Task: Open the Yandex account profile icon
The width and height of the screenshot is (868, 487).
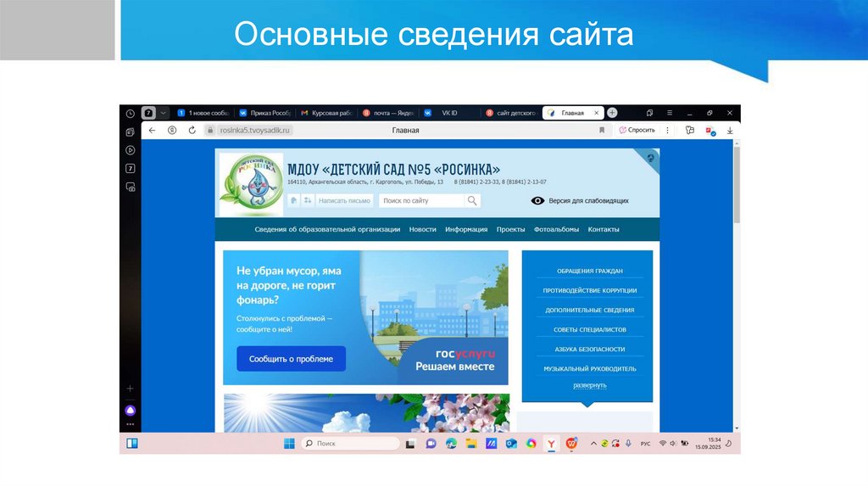Action: pos(172,130)
